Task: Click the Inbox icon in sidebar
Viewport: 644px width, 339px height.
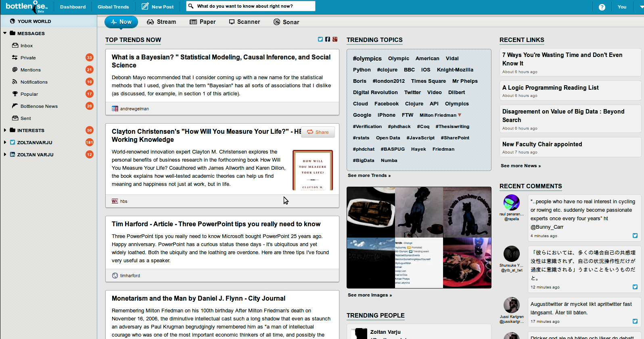Action: pos(15,45)
